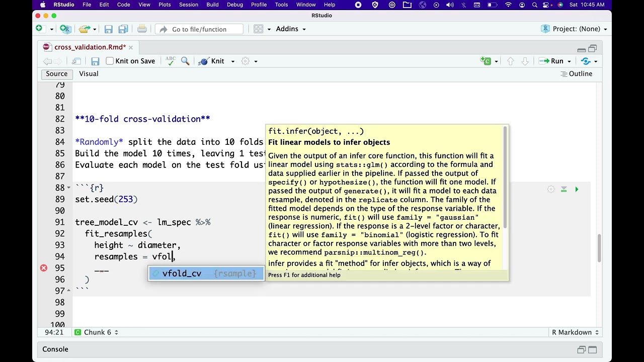Click the workspace panes grid icon
Screen dimensions: 644x362
click(x=258, y=29)
